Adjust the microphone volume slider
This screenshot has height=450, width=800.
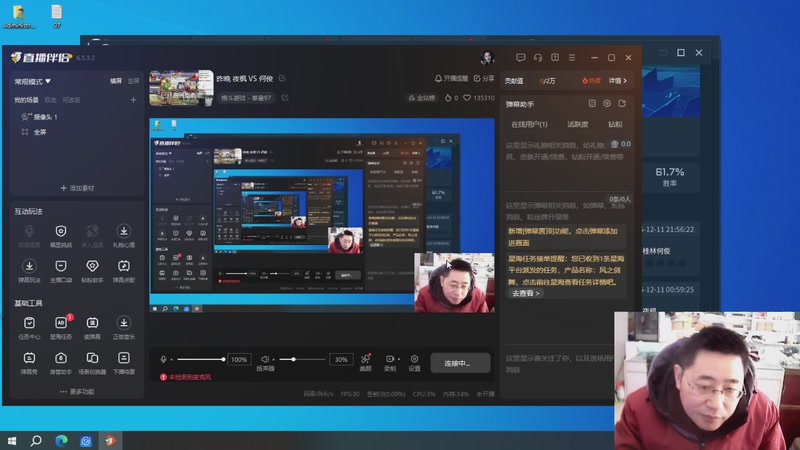pyautogui.click(x=201, y=359)
